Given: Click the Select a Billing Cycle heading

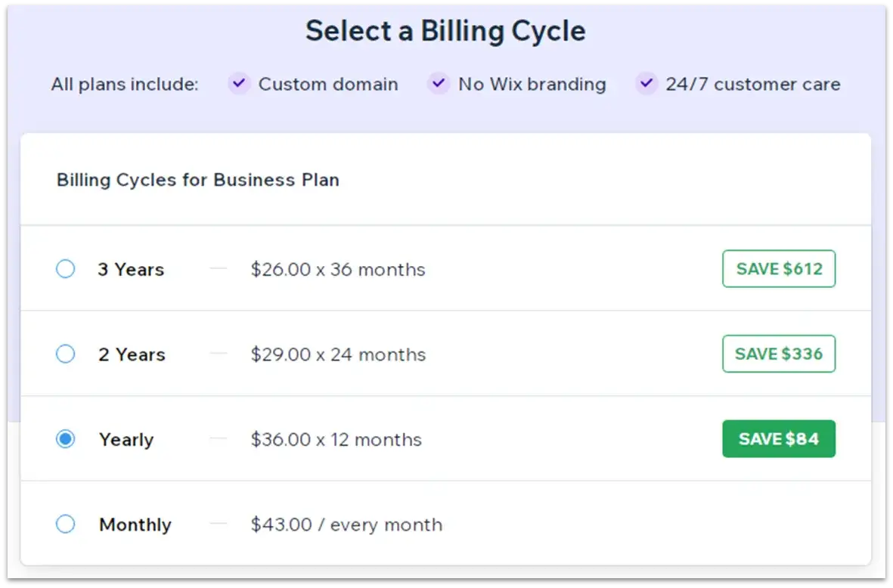Looking at the screenshot, I should click(x=445, y=31).
